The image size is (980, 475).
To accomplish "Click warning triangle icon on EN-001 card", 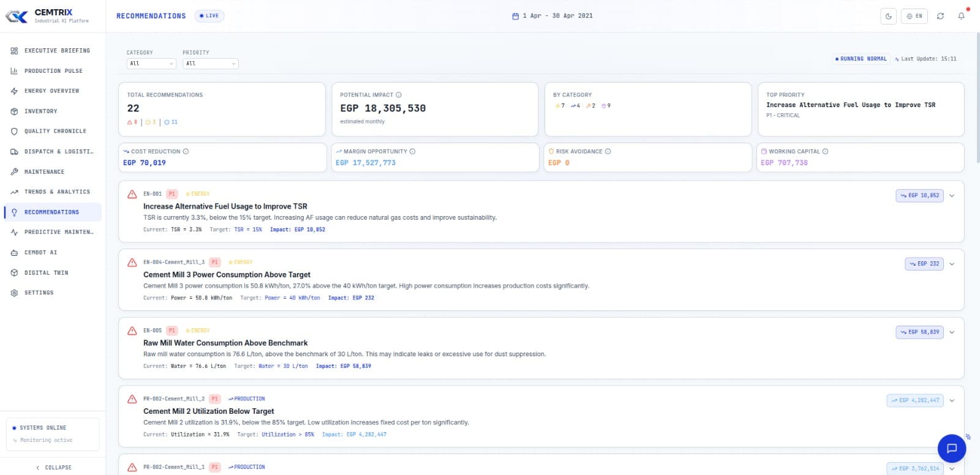I will (132, 194).
